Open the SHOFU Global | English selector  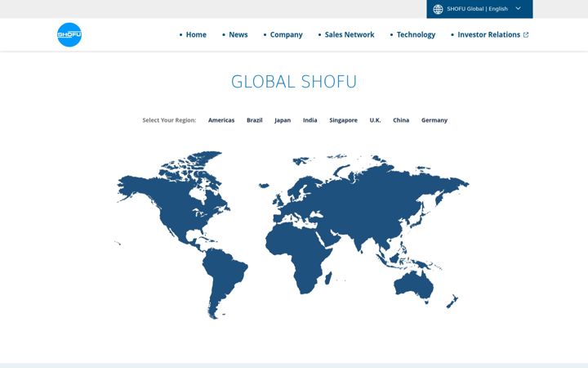479,9
